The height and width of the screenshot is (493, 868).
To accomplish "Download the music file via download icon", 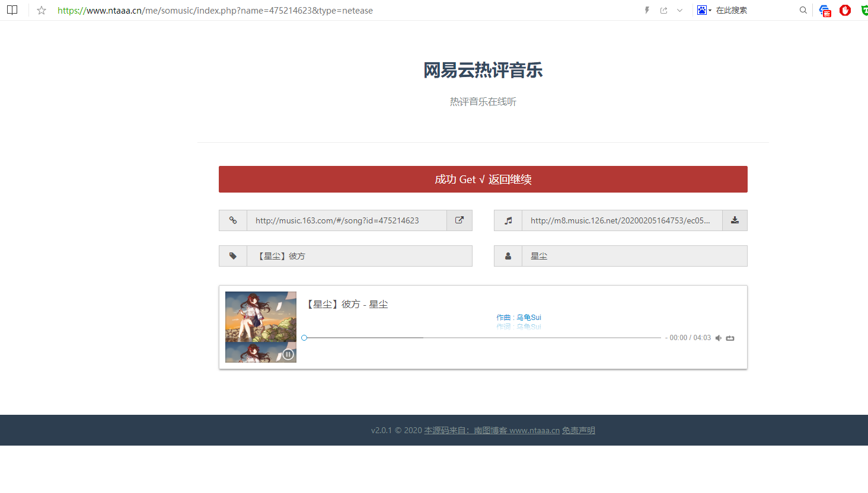I will pos(735,220).
